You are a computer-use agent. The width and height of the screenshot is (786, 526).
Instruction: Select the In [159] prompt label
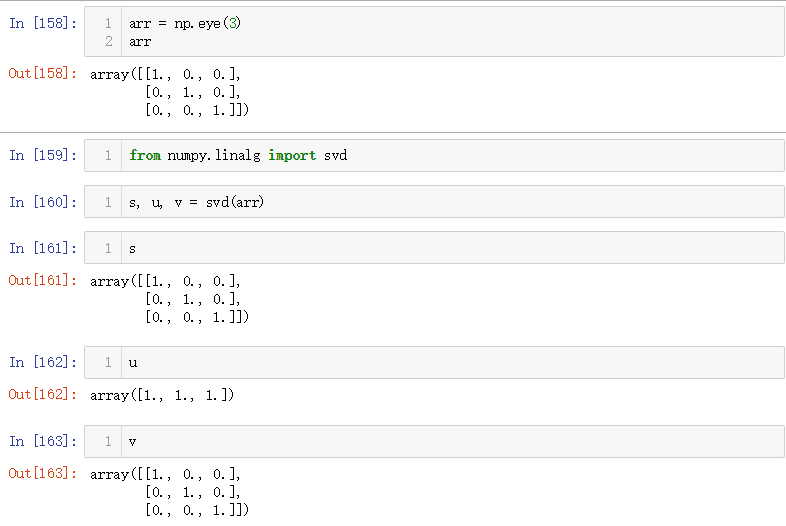click(43, 155)
